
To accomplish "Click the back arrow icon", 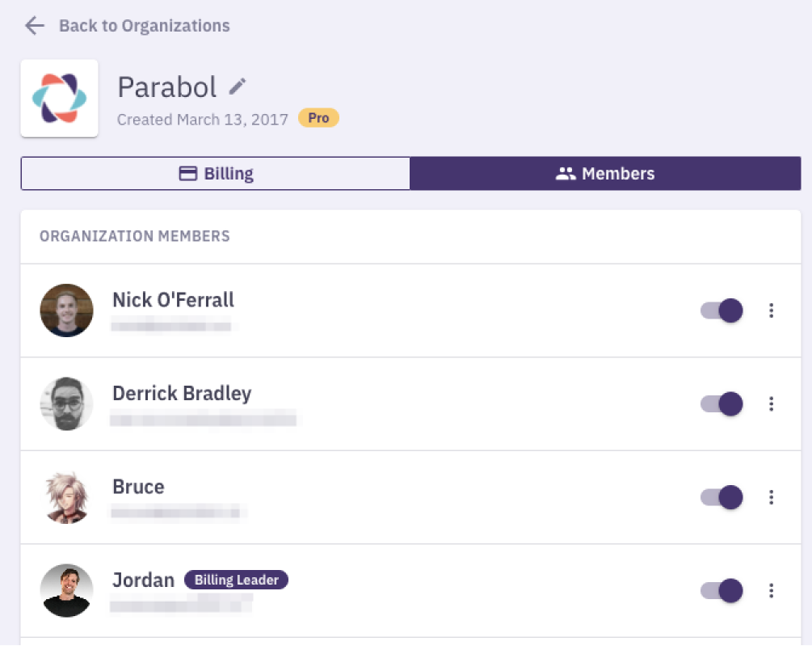I will click(35, 25).
